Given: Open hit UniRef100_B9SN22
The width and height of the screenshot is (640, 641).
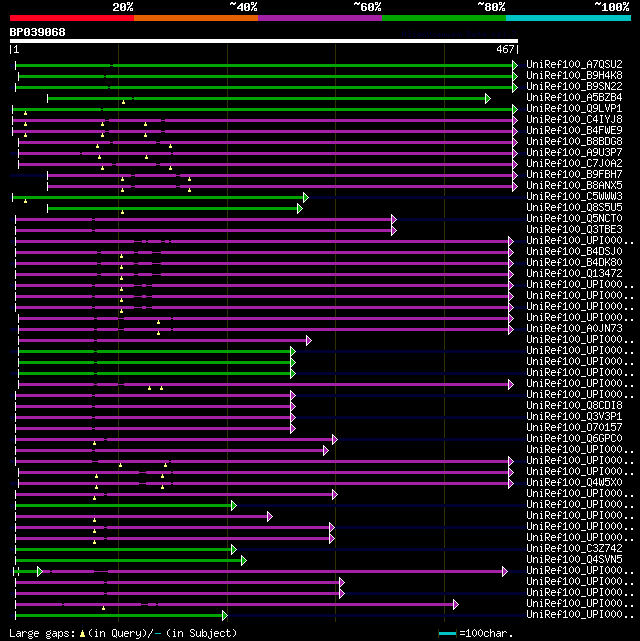Looking at the screenshot, I should (574, 87).
